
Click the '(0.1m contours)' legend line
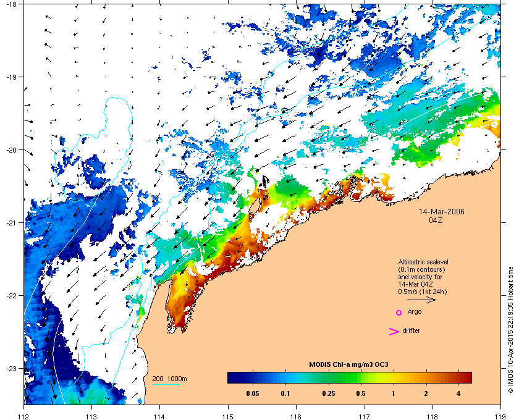(421, 269)
